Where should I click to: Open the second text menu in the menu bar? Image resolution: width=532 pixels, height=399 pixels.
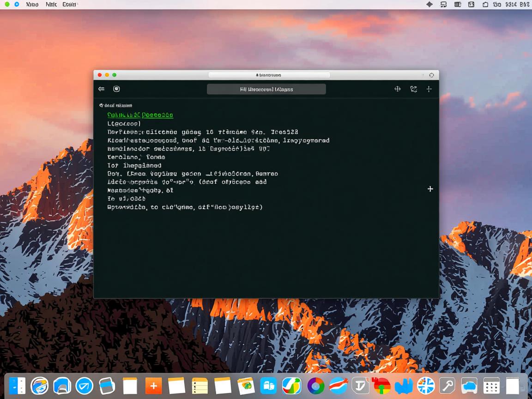[x=51, y=4]
